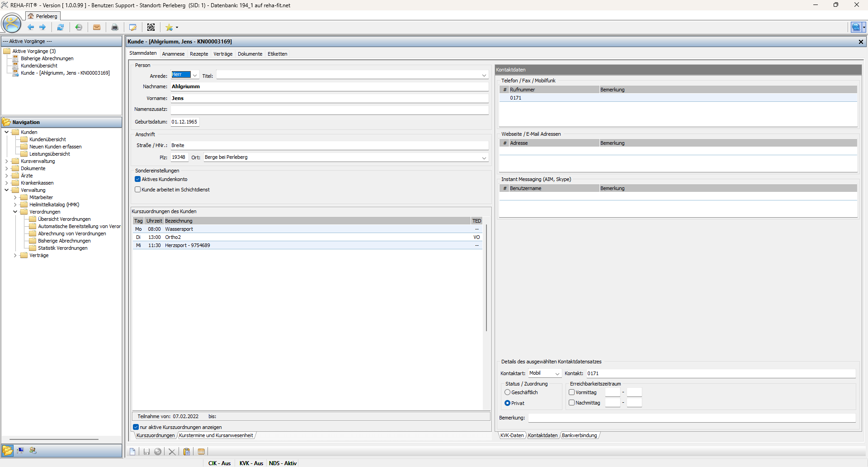Open the history clock icon in toolbar
This screenshot has width=868, height=467.
(x=79, y=27)
